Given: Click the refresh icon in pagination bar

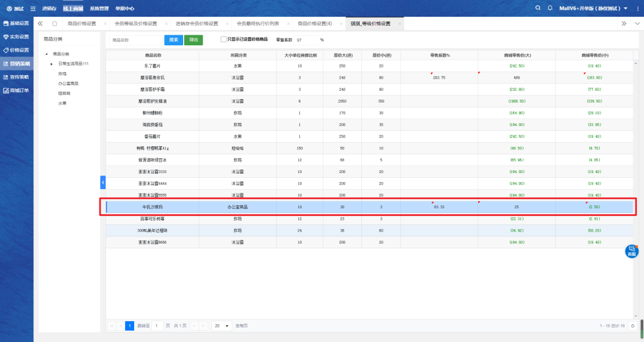Looking at the screenshot, I should [632, 326].
